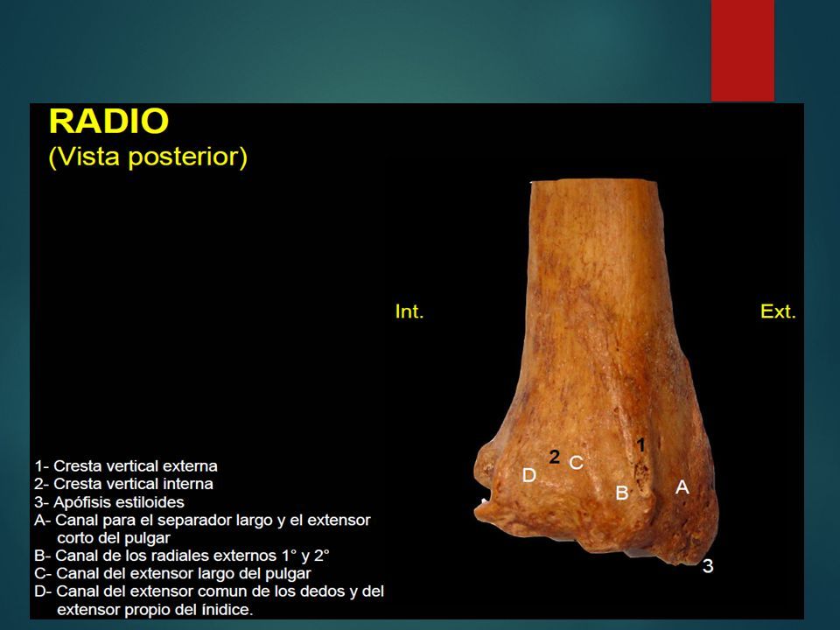This screenshot has width=840, height=630.
Task: Click the 'Int.' side label
Action: 409,311
